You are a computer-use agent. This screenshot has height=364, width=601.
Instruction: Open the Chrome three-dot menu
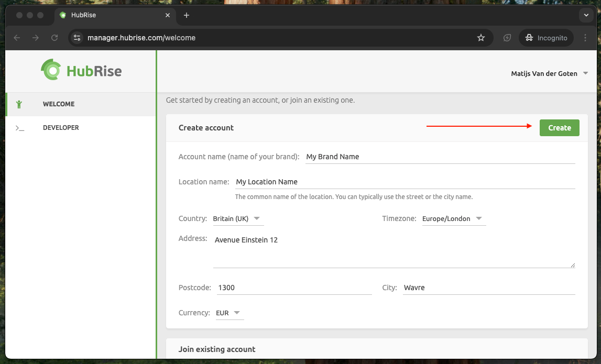(586, 38)
